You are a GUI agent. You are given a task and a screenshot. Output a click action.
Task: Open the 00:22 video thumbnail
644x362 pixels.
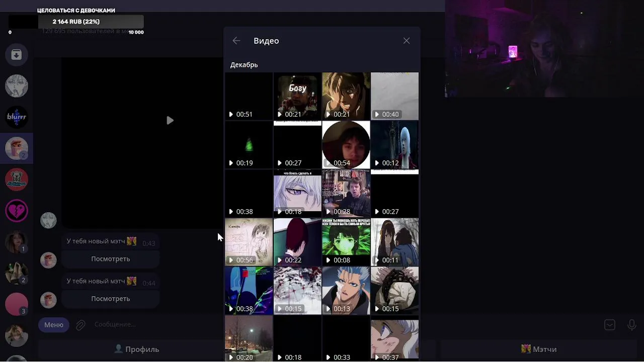(x=297, y=242)
